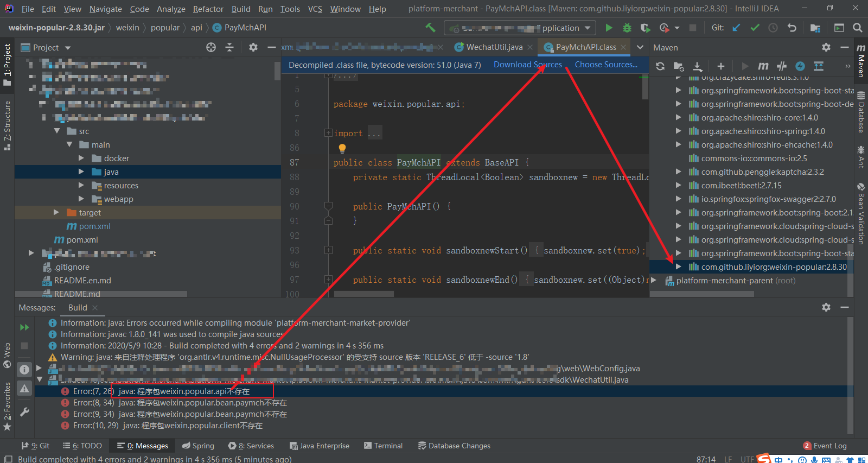The height and width of the screenshot is (463, 868).
Task: Add Maven project plus icon
Action: click(x=720, y=66)
